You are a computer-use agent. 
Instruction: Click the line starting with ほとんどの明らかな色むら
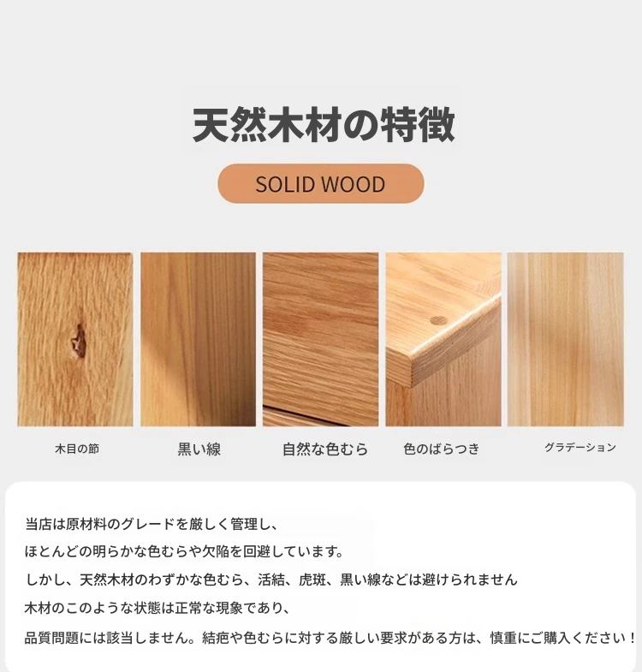(x=184, y=551)
